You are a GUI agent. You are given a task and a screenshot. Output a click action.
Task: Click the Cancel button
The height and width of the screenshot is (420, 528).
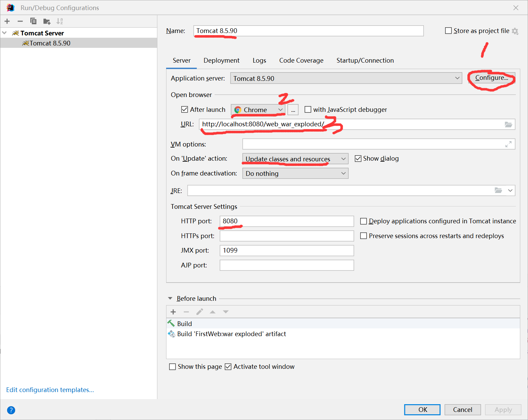tap(463, 410)
